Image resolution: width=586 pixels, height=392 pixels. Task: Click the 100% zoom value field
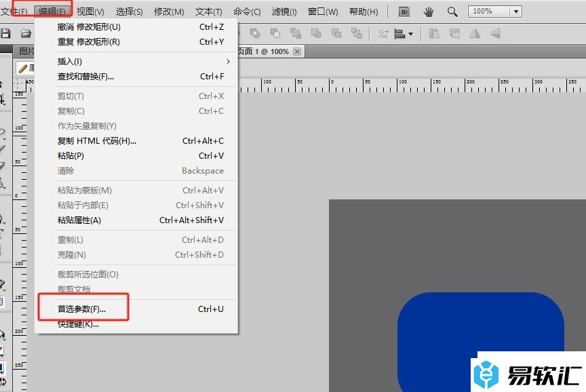click(489, 12)
